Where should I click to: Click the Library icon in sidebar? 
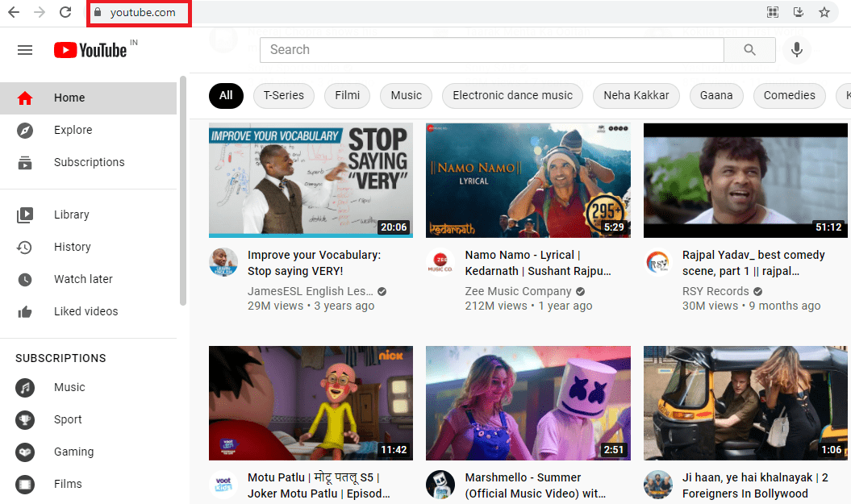click(25, 215)
